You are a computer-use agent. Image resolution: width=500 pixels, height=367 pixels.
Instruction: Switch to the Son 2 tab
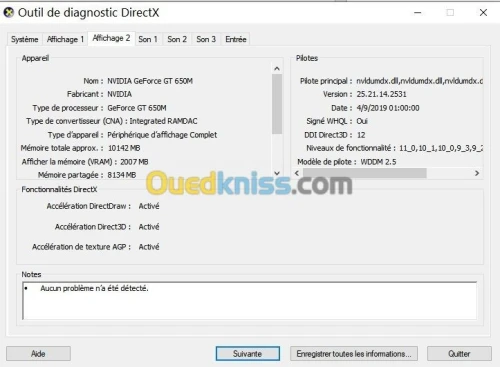click(177, 39)
